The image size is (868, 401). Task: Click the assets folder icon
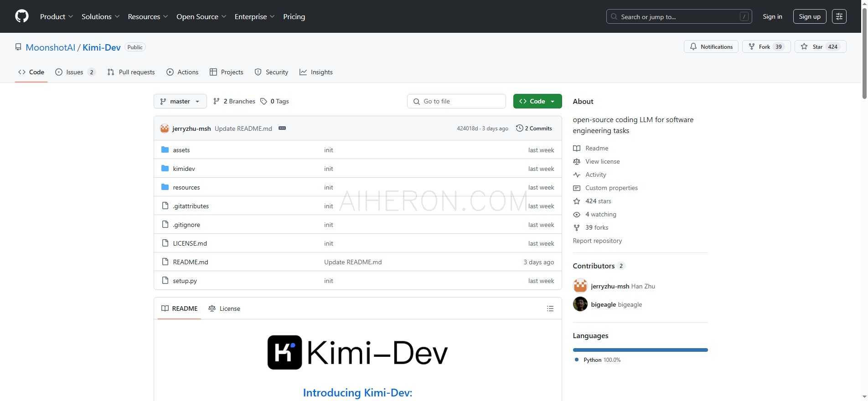[165, 150]
